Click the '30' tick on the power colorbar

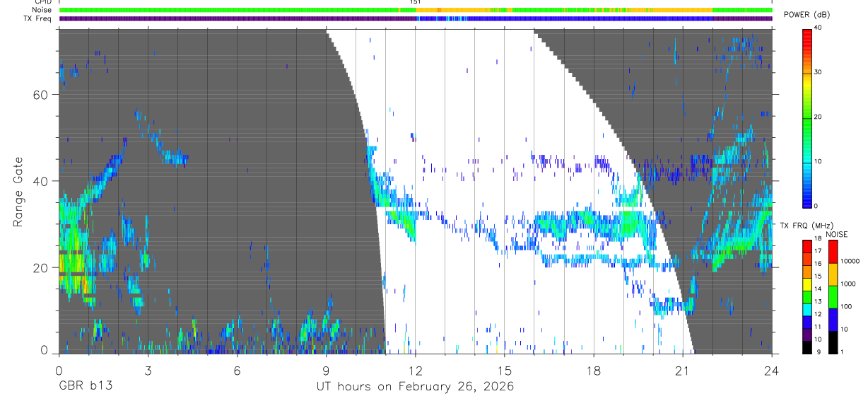click(818, 72)
